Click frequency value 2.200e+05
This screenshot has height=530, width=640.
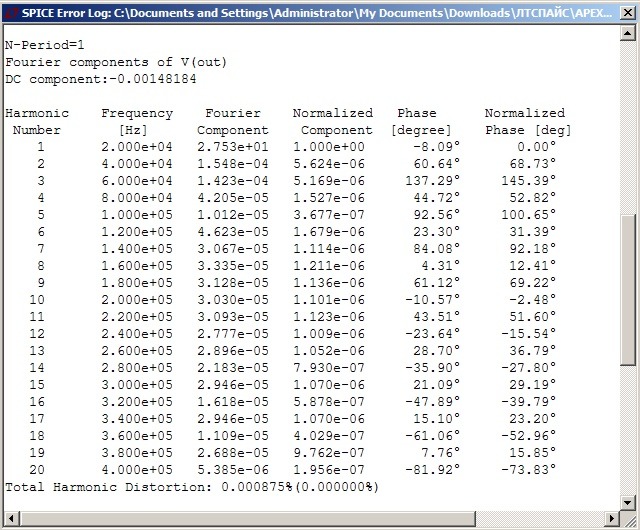click(137, 317)
